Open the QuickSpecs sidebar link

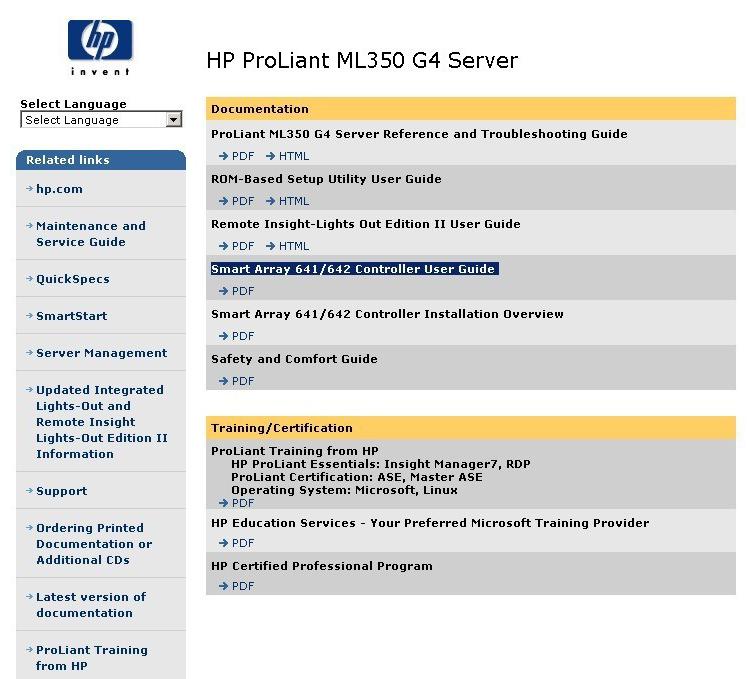point(73,279)
